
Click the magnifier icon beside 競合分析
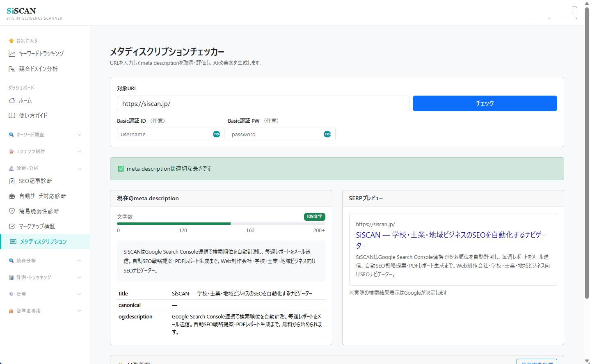(x=11, y=261)
